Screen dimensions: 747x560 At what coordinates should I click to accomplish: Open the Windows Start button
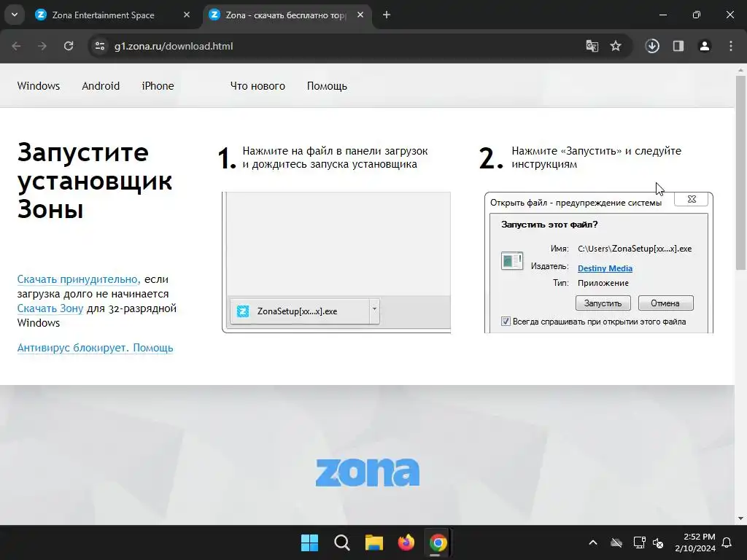coord(309,542)
